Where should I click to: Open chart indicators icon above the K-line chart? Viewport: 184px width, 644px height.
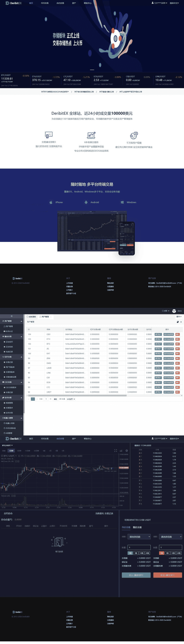click(121, 450)
